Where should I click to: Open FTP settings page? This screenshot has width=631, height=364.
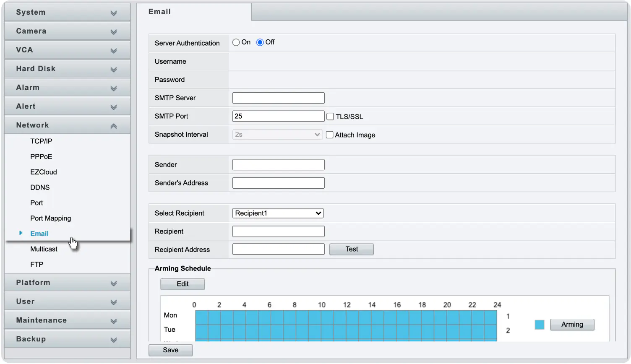pos(37,265)
